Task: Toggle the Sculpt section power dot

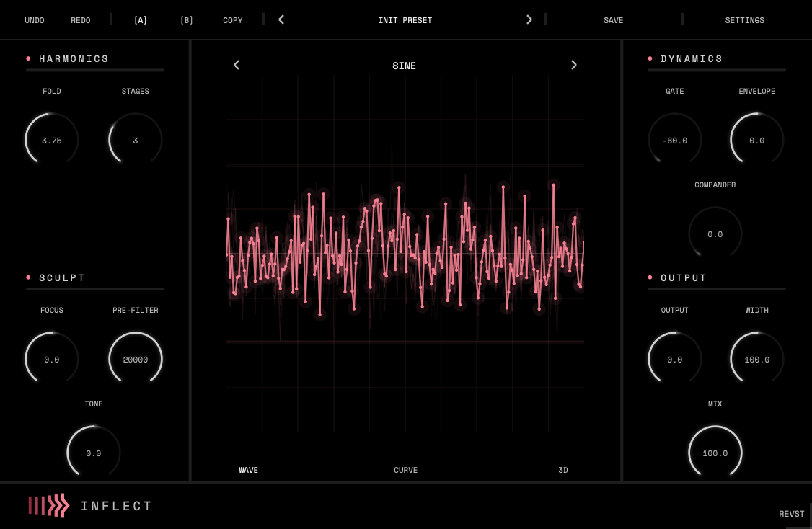Action: pyautogui.click(x=28, y=277)
